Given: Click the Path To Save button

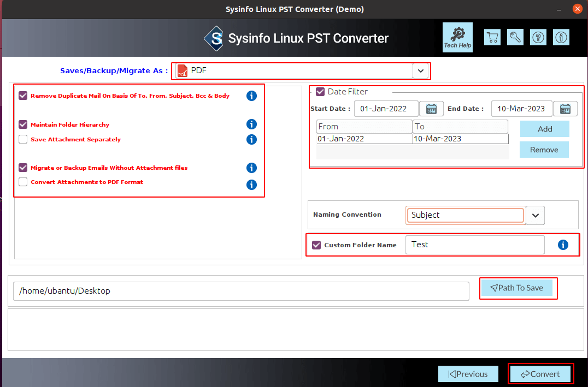Looking at the screenshot, I should [516, 288].
